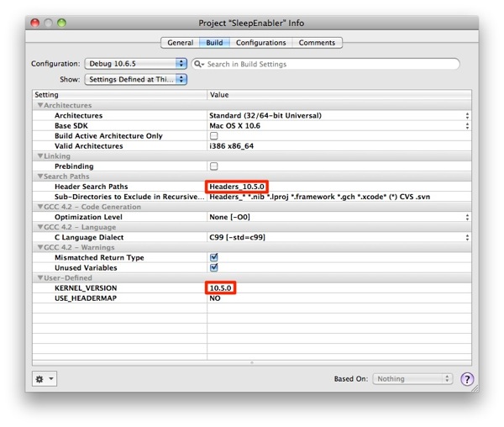Select the C Language Dialect setting name
The height and width of the screenshot is (427, 504).
(x=89, y=237)
